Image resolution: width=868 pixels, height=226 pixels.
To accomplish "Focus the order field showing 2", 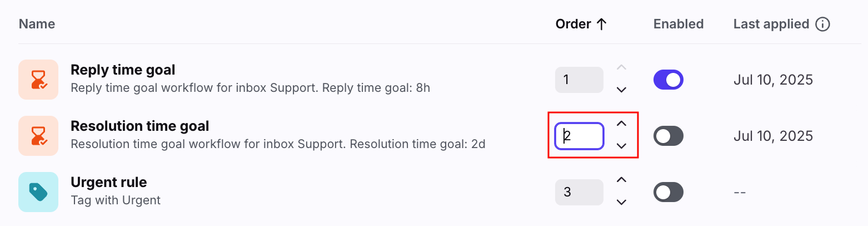I will point(579,136).
